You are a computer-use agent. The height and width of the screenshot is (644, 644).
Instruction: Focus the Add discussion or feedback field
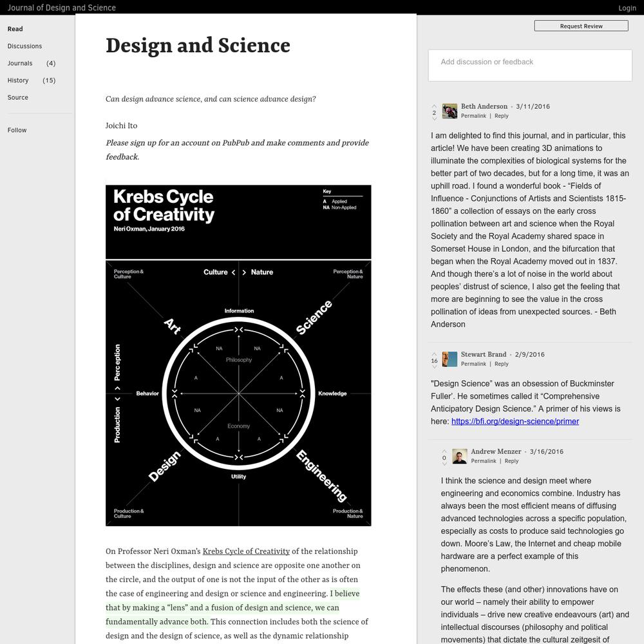point(530,65)
